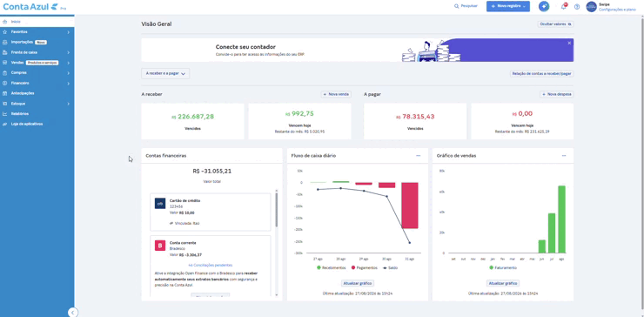Open the notifications bell icon
This screenshot has height=317, width=644.
coord(564,7)
